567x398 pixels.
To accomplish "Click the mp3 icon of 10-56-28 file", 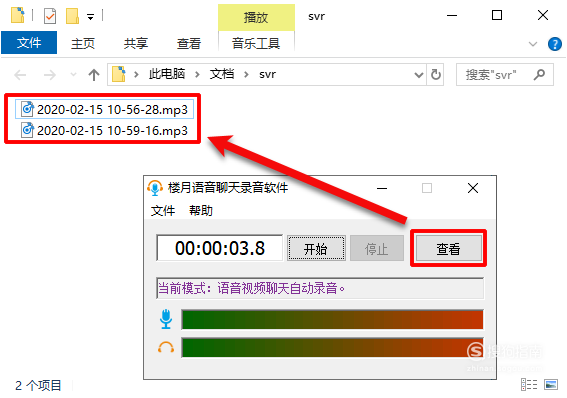I will (27, 109).
